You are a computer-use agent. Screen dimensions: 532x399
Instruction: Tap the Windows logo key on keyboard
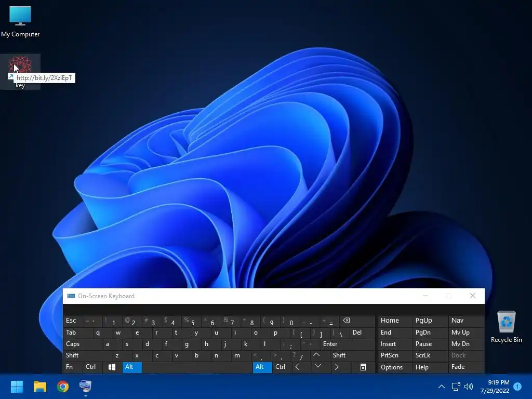pos(112,367)
